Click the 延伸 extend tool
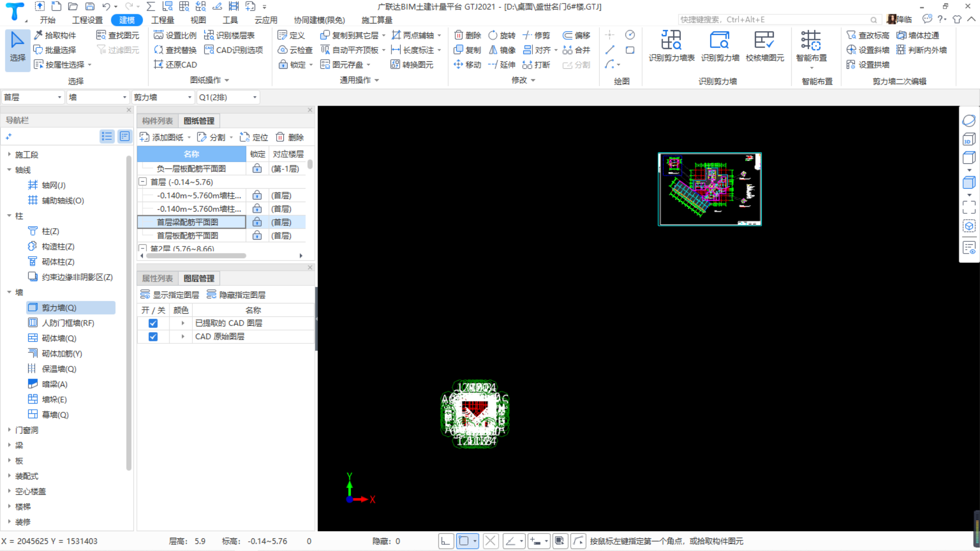 tap(502, 65)
